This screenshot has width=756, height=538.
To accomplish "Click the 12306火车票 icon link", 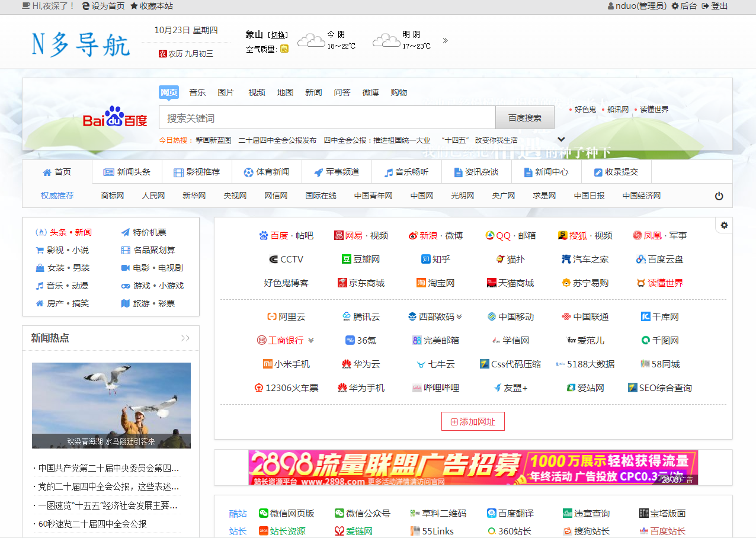I will click(x=259, y=388).
